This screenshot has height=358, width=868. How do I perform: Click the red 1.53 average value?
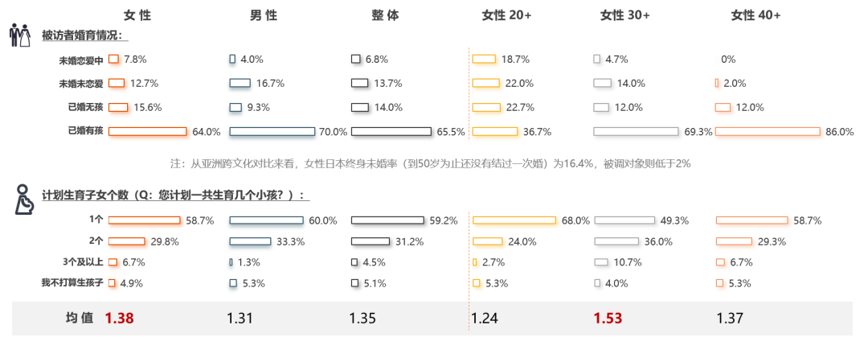point(608,319)
